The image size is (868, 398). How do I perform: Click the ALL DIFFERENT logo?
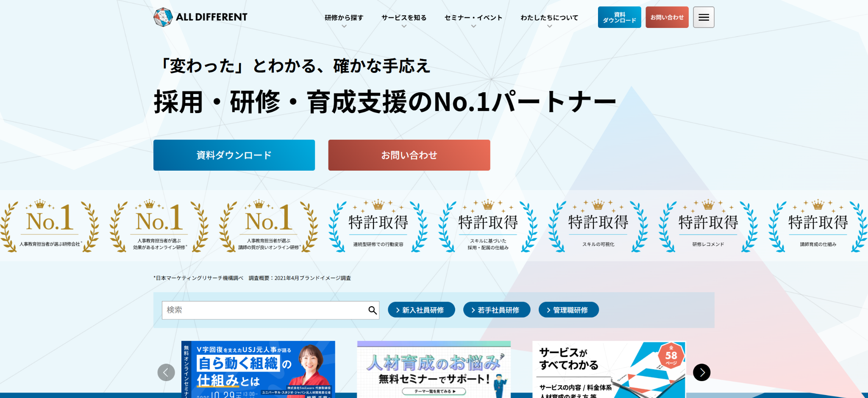coord(200,17)
